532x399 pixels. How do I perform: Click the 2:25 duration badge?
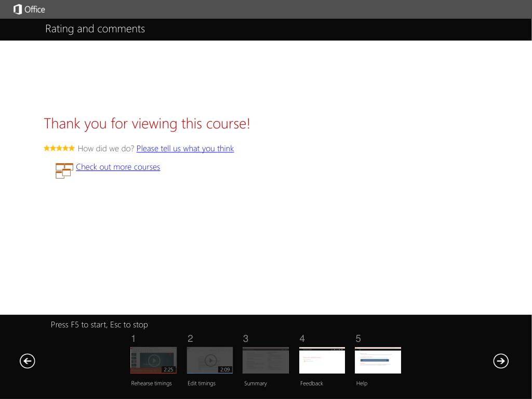pyautogui.click(x=169, y=369)
